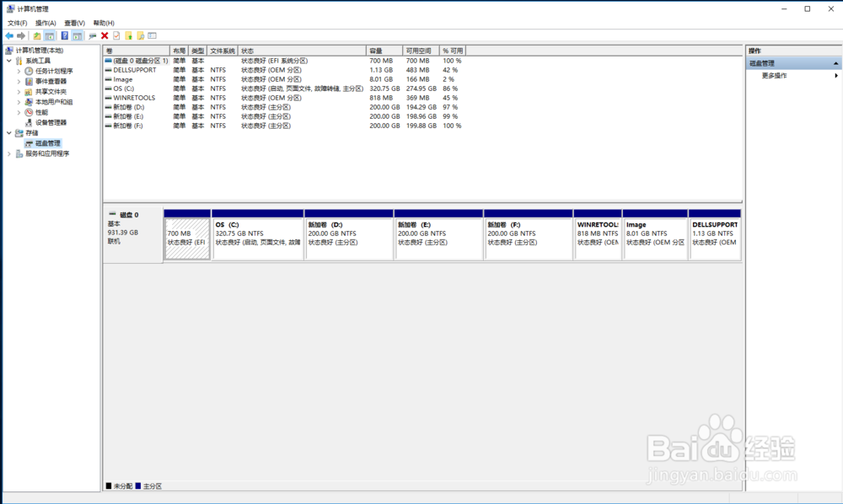Open 性能 tree node
The height and width of the screenshot is (504, 843).
pos(41,112)
